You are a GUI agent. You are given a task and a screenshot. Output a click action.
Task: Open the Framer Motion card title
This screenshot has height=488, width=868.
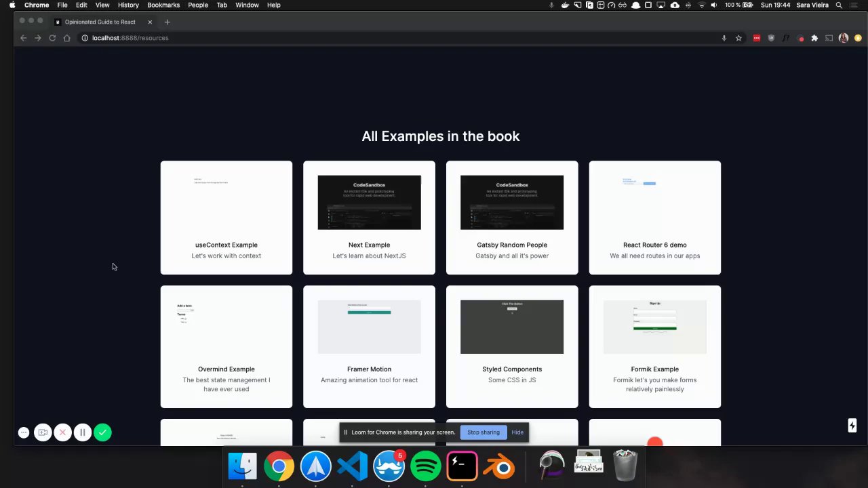pyautogui.click(x=369, y=369)
